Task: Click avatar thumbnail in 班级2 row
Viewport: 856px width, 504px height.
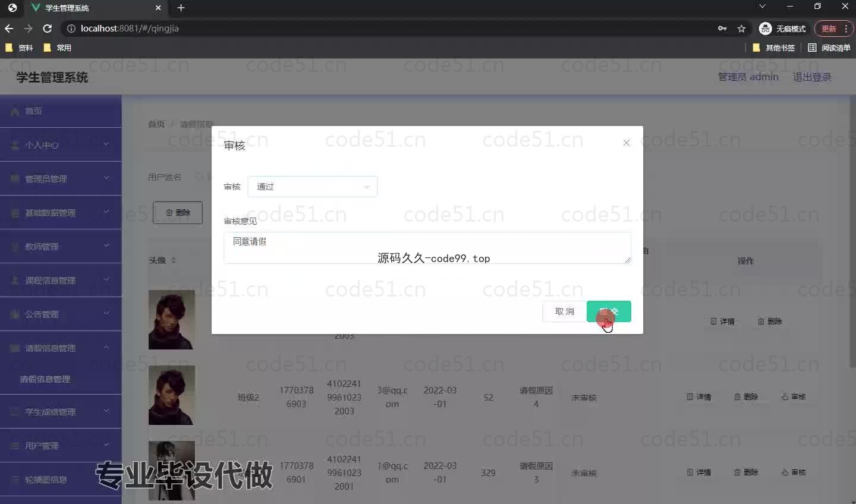Action: (172, 395)
